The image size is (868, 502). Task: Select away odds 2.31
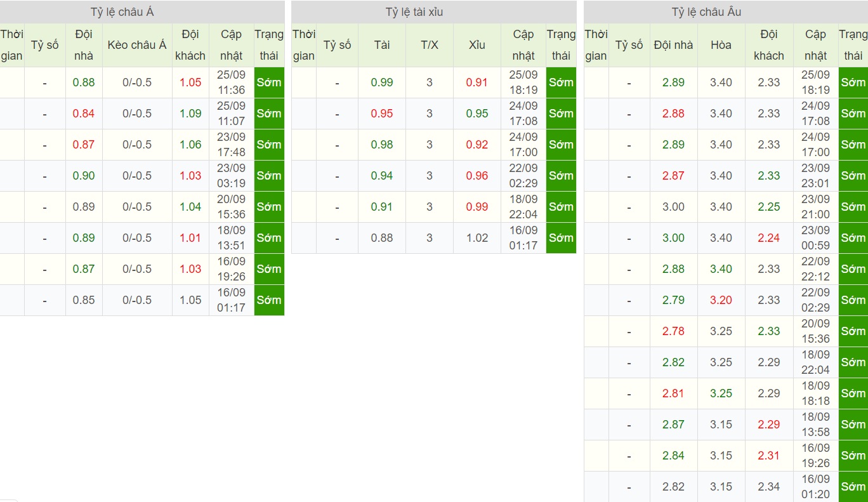pyautogui.click(x=769, y=456)
